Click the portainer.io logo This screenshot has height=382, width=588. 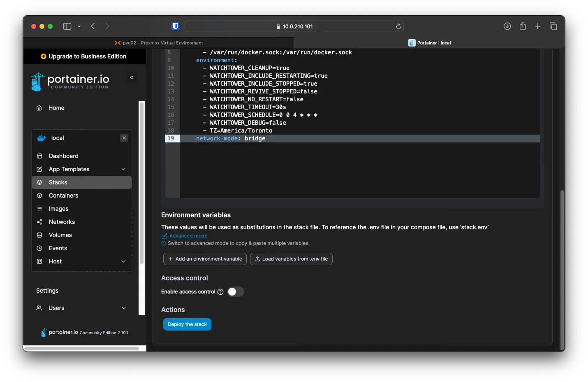point(70,82)
